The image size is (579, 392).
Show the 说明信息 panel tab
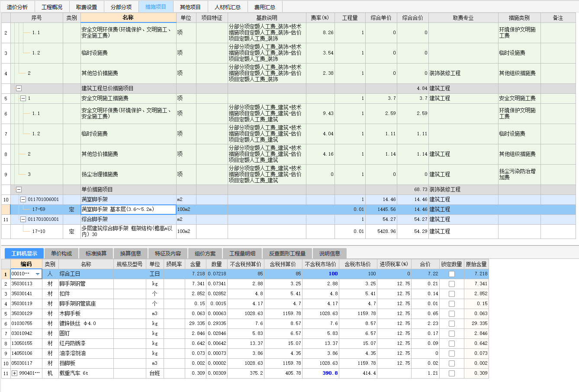click(x=330, y=253)
